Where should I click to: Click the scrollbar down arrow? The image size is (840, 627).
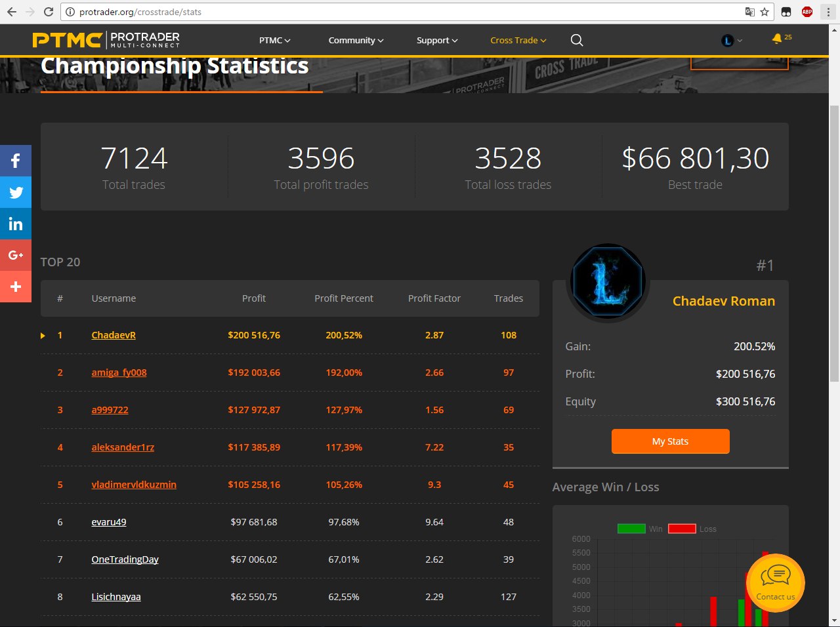[x=835, y=620]
